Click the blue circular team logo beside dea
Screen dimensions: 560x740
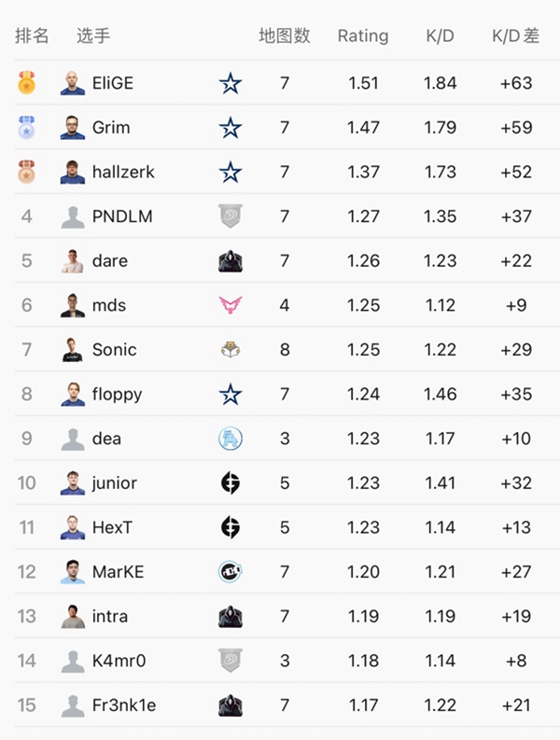tap(231, 439)
